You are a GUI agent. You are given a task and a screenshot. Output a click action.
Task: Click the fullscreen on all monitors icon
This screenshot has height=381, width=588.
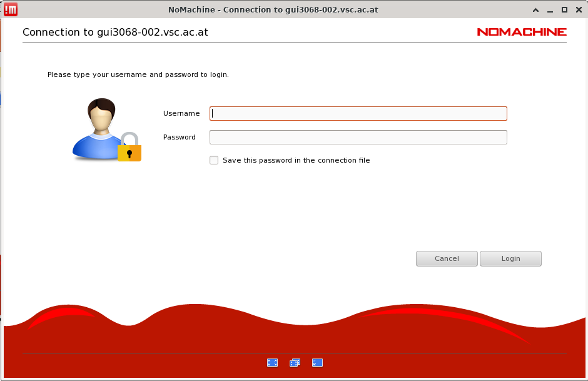point(295,363)
